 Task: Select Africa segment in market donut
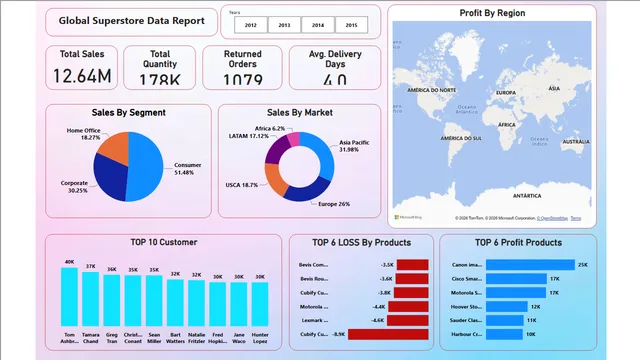(x=294, y=139)
